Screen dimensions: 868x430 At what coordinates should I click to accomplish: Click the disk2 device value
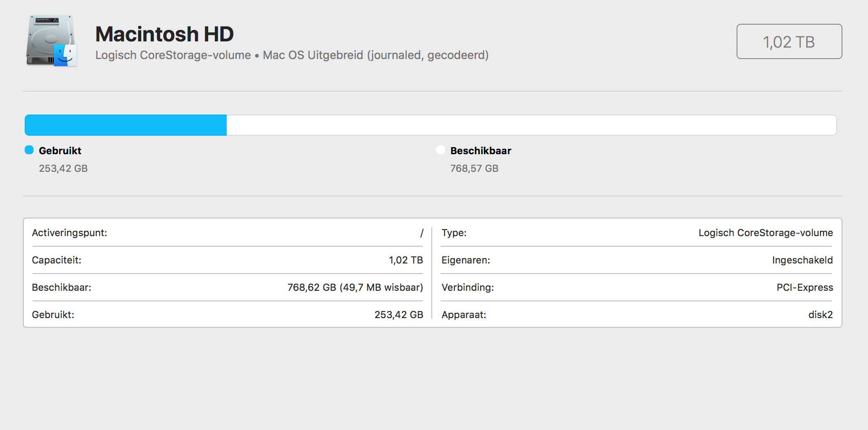click(820, 315)
